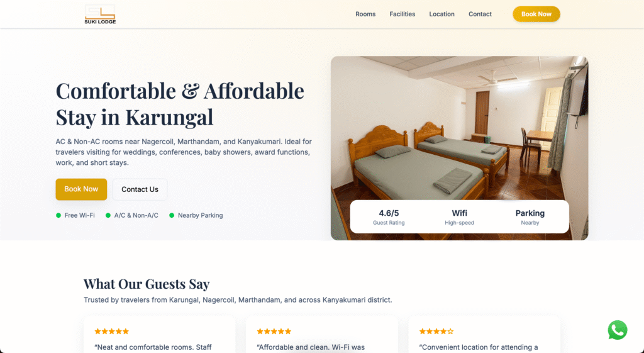Select the 'Neat and comfortable rooms' review card
644x353 pixels.
[x=159, y=335]
